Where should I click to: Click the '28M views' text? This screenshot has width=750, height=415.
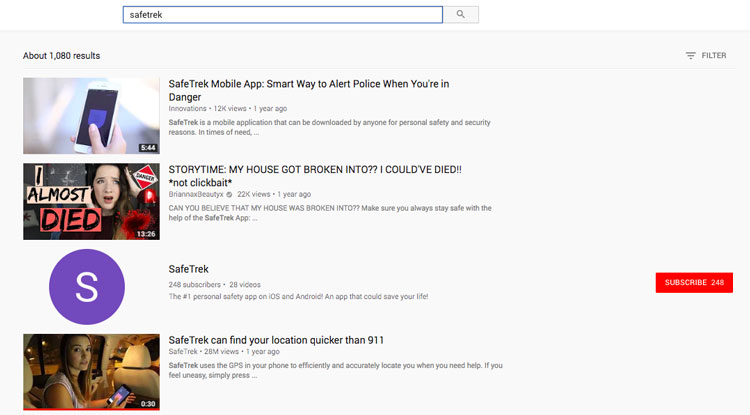(221, 351)
